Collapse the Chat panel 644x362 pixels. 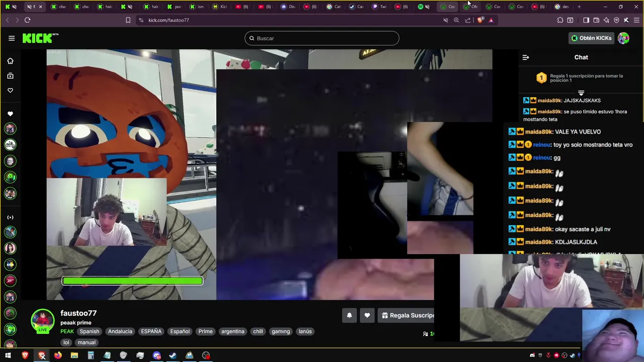tap(526, 57)
